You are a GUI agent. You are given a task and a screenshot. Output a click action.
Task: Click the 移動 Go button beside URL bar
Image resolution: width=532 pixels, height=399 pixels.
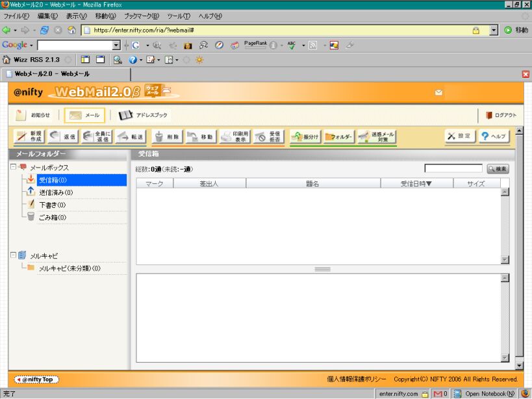click(516, 30)
